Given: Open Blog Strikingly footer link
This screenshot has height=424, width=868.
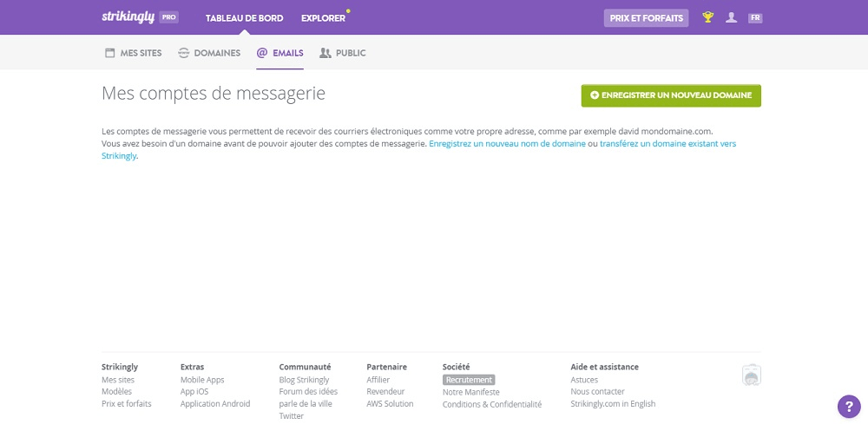Looking at the screenshot, I should click(304, 380).
